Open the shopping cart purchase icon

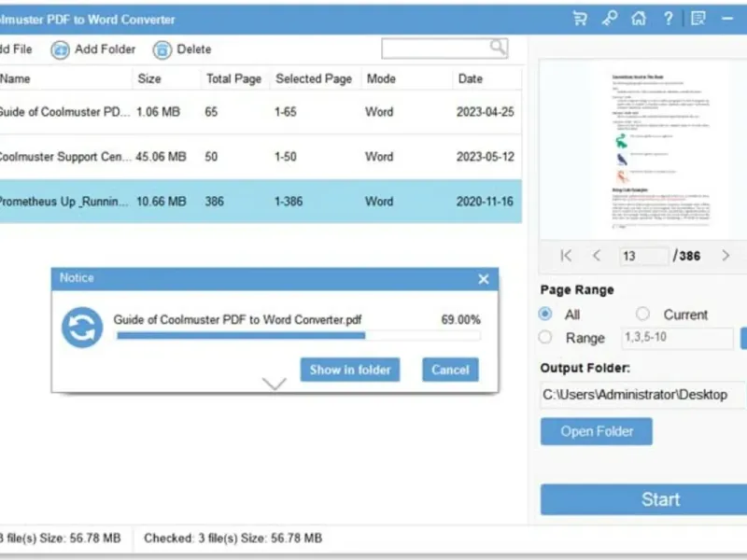pyautogui.click(x=580, y=19)
